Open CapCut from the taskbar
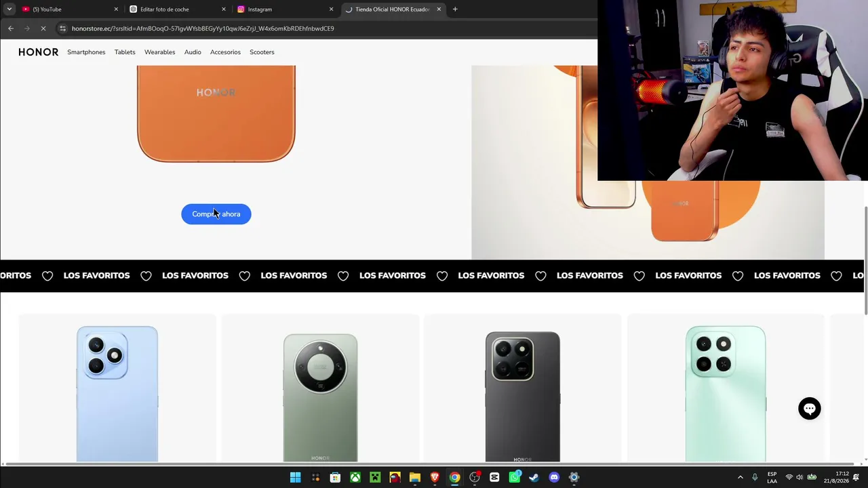 click(x=494, y=477)
